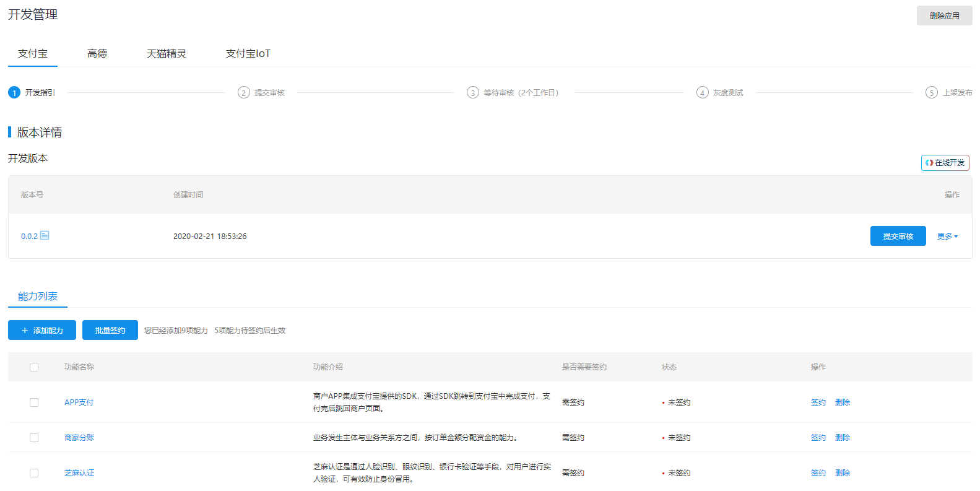Click the 版本号 column header

[x=32, y=195]
